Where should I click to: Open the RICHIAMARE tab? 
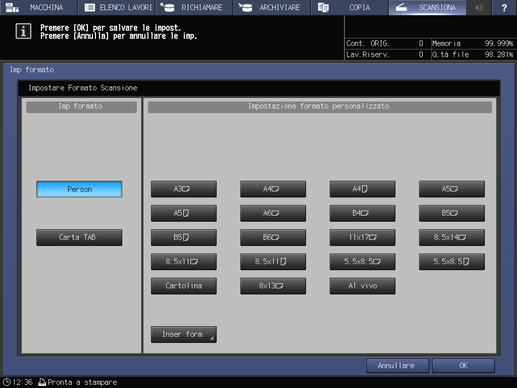click(x=194, y=7)
